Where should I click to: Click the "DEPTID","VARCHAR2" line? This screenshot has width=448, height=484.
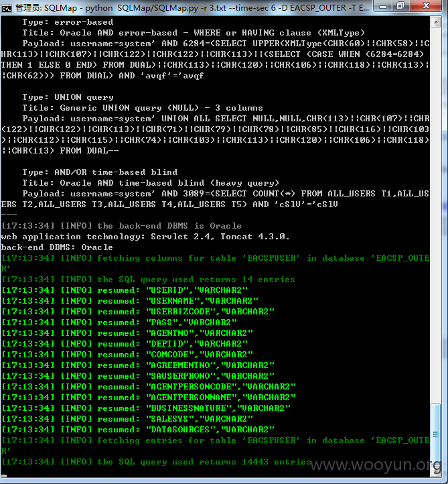pyautogui.click(x=125, y=344)
